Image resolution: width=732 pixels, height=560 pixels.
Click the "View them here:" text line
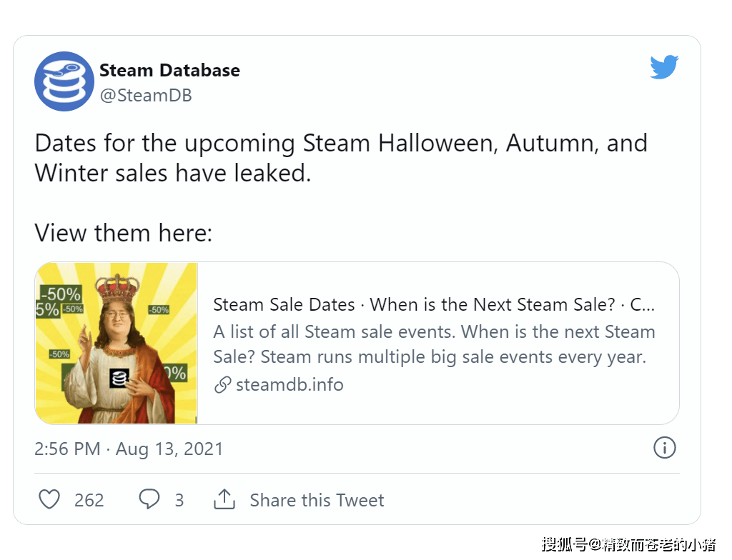click(124, 233)
